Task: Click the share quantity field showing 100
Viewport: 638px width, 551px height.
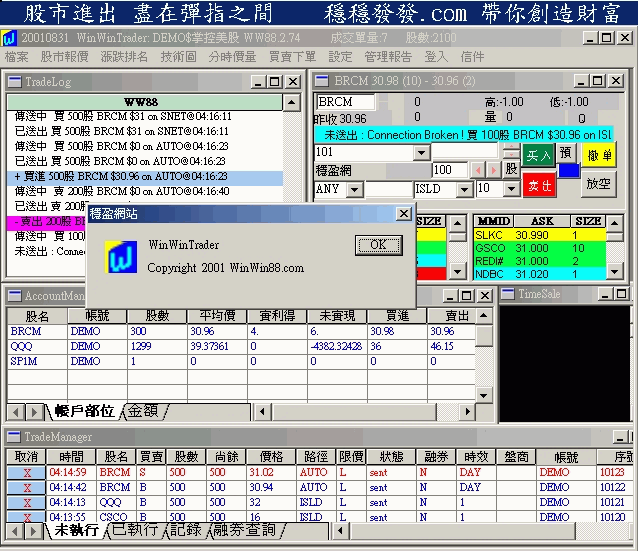Action: point(449,170)
